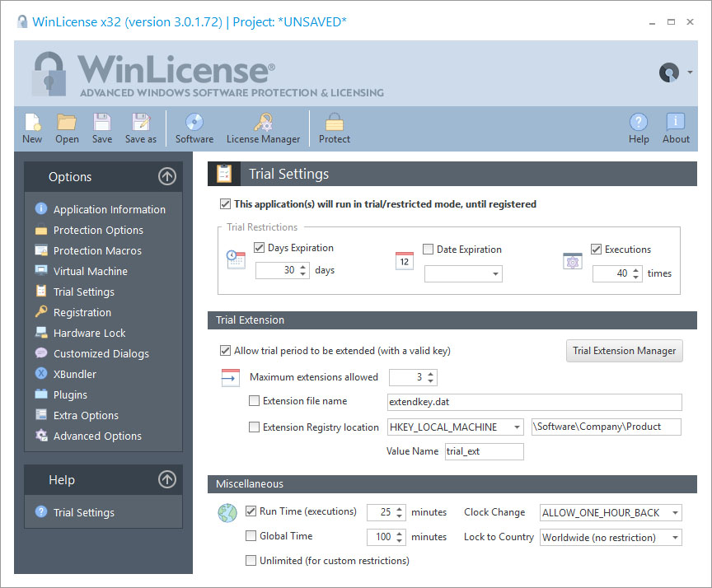Click the Days Expiration calendar clock icon

pyautogui.click(x=236, y=259)
